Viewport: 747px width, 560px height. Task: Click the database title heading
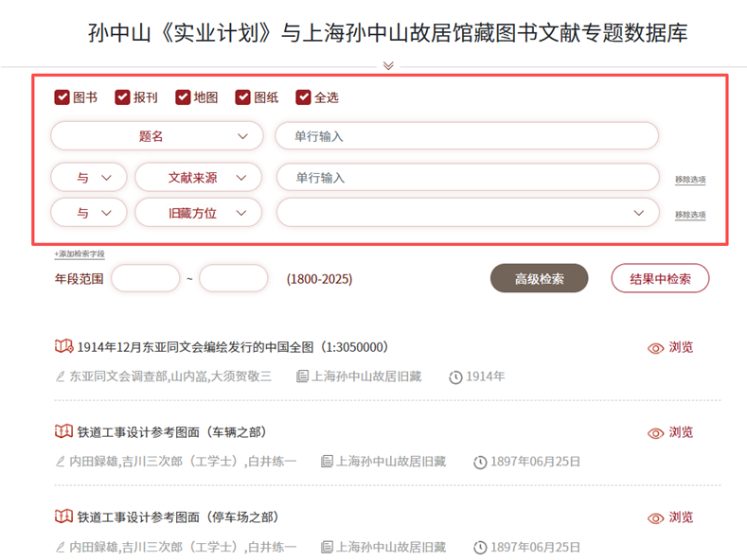click(388, 33)
